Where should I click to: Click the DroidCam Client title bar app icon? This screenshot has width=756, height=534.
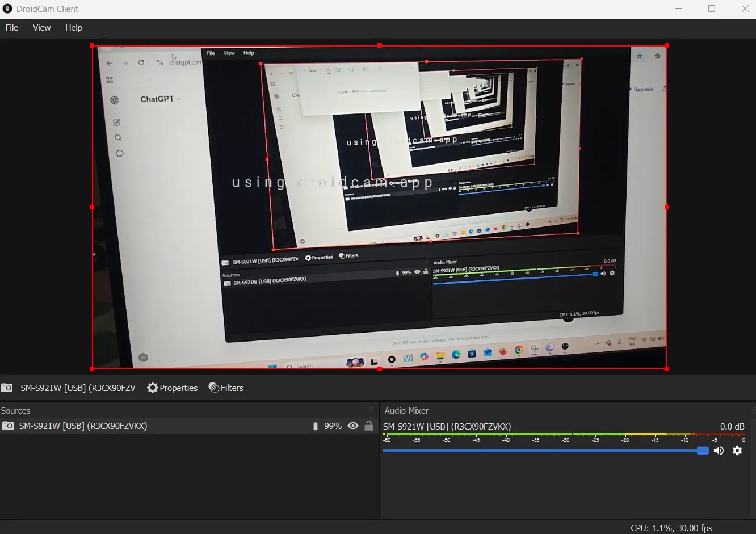(7, 9)
